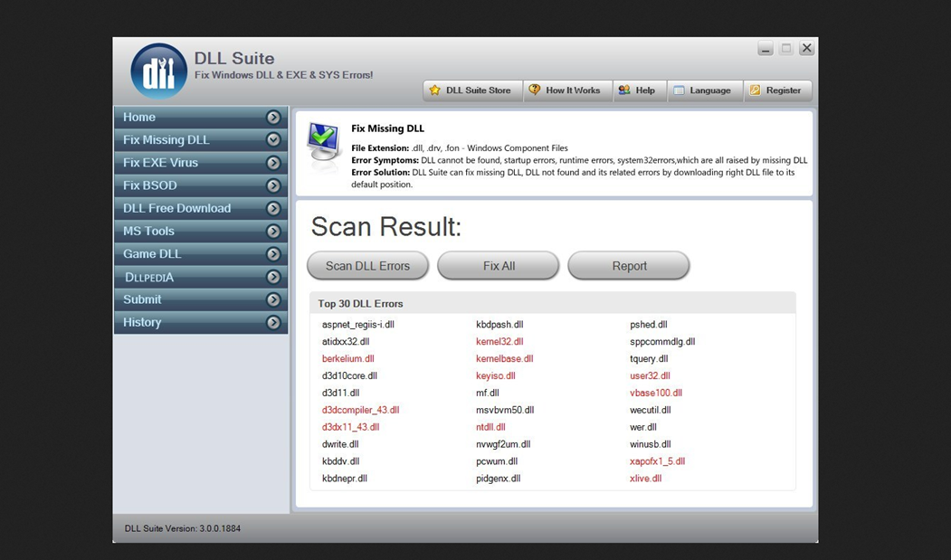Select xapofx1_5.dll entry
Viewport: 951px width, 560px height.
[658, 461]
